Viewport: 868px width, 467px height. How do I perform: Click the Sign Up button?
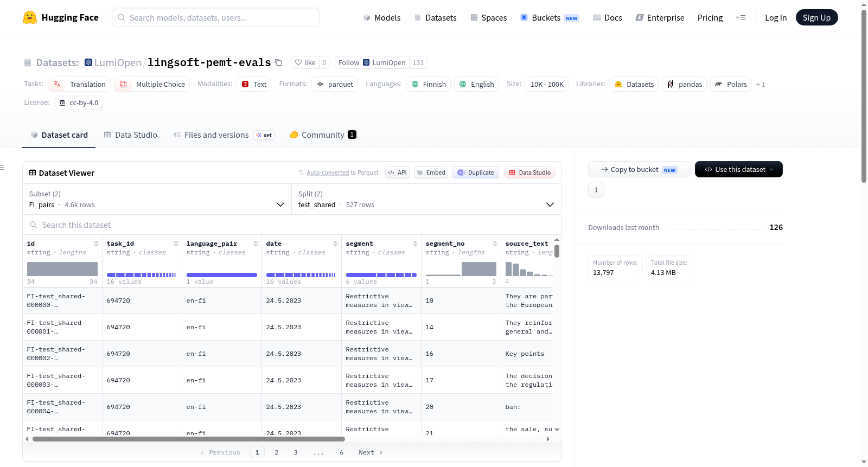point(816,17)
